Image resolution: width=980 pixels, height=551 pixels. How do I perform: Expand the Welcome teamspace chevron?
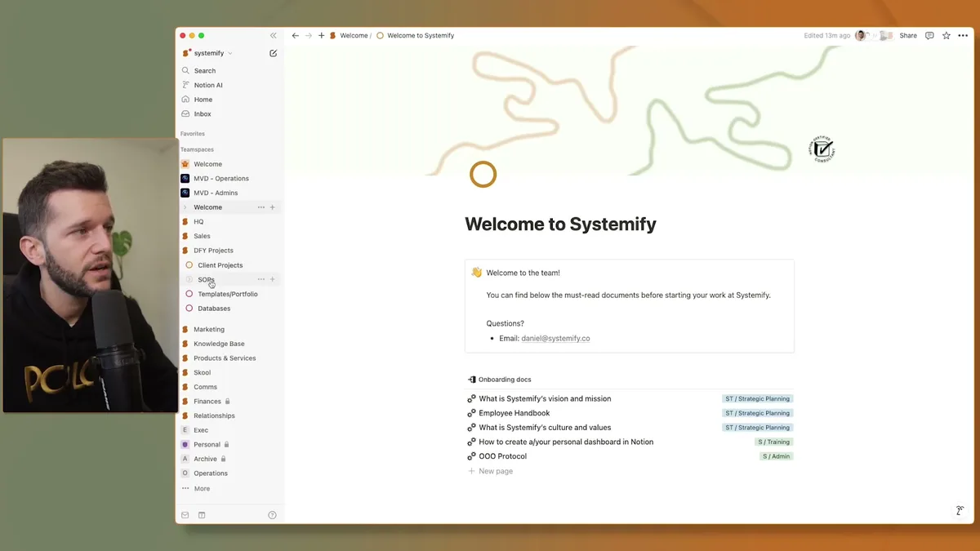[186, 207]
